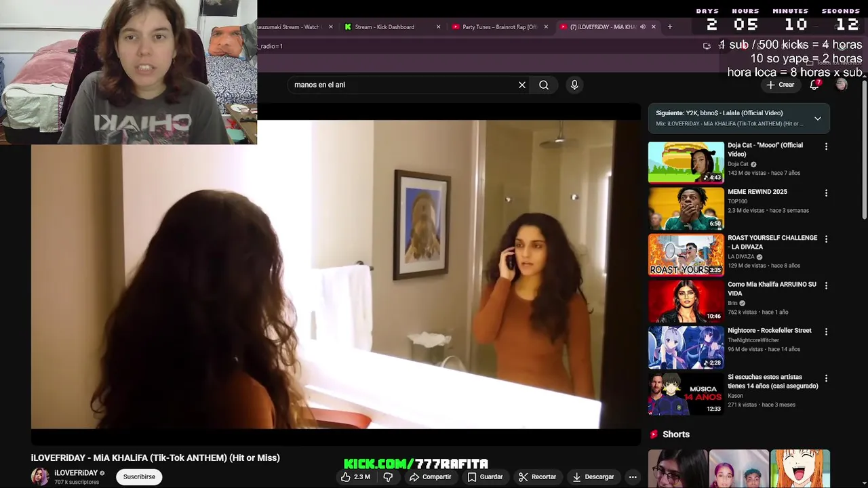Viewport: 868px width, 488px height.
Task: Open TheNightcoreWitcher channel name
Action: pyautogui.click(x=753, y=340)
